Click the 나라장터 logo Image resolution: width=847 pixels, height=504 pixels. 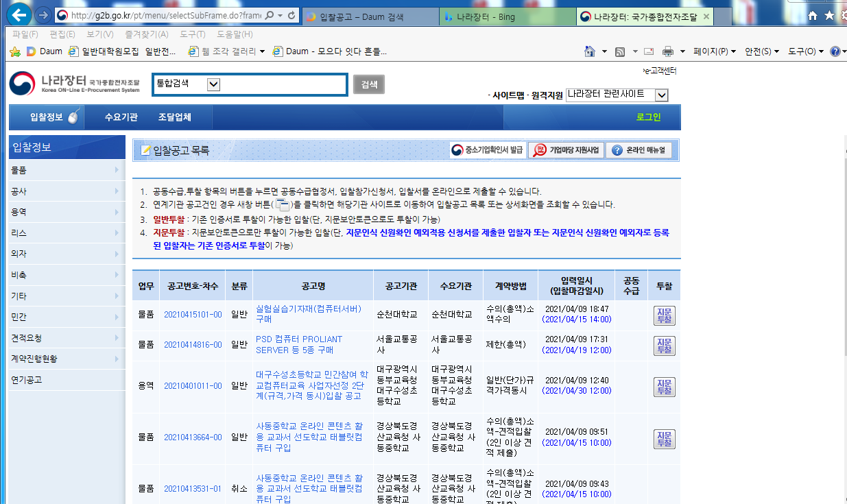pos(75,84)
